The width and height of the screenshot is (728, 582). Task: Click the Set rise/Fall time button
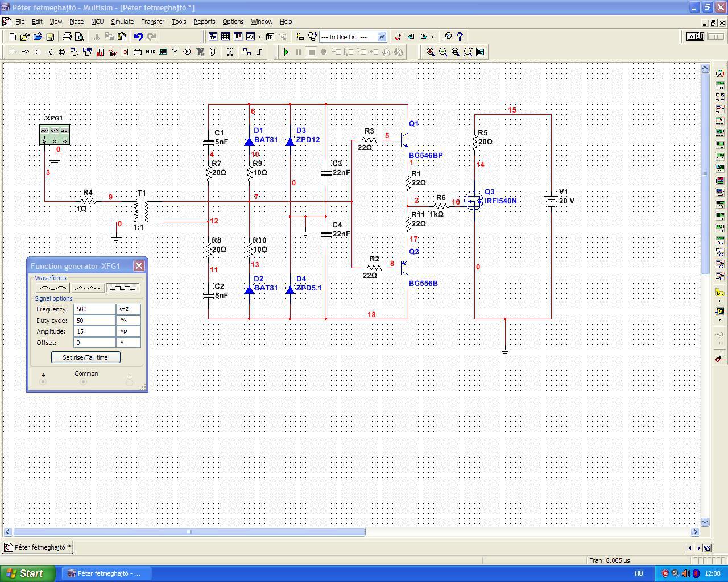(85, 357)
